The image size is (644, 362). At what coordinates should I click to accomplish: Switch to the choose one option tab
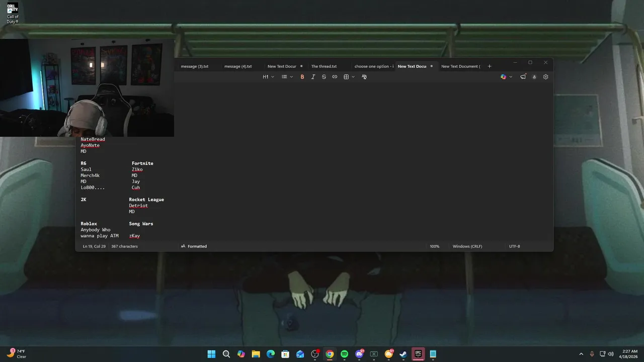[x=373, y=66]
